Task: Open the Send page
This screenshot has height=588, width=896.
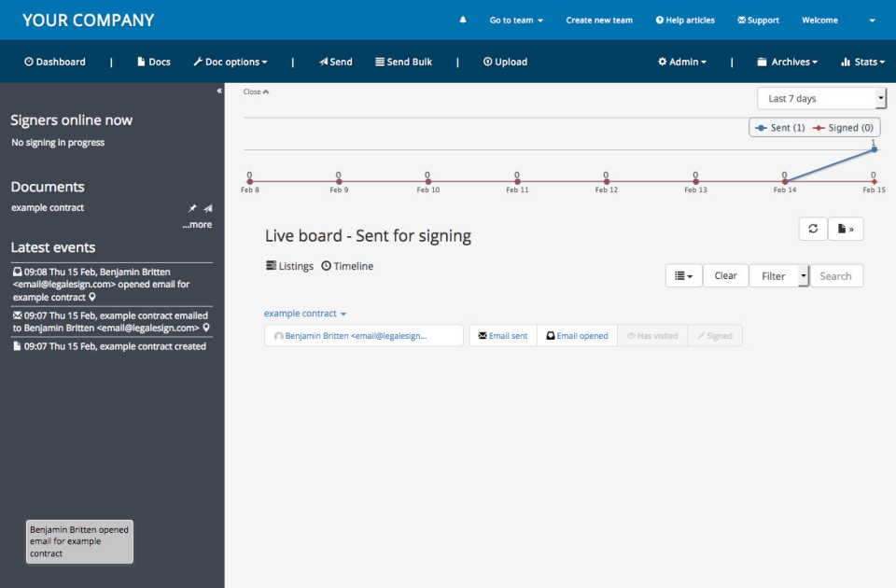Action: 335,62
